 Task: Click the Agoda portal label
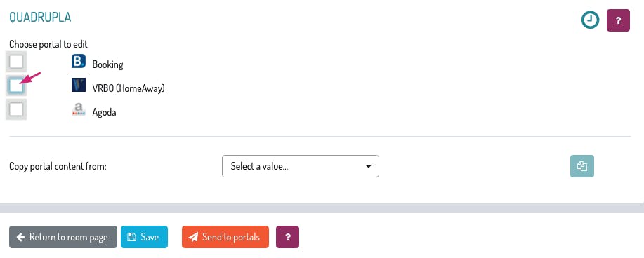pyautogui.click(x=104, y=112)
